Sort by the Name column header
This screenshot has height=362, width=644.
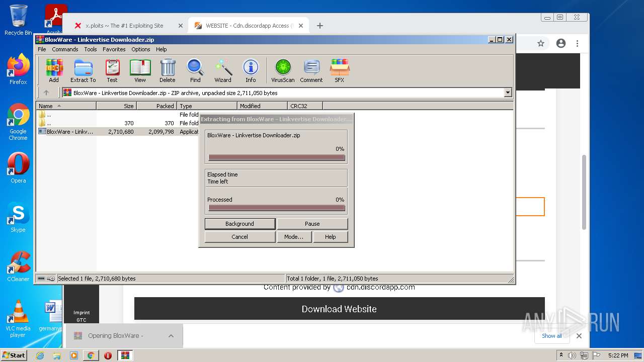click(66, 106)
